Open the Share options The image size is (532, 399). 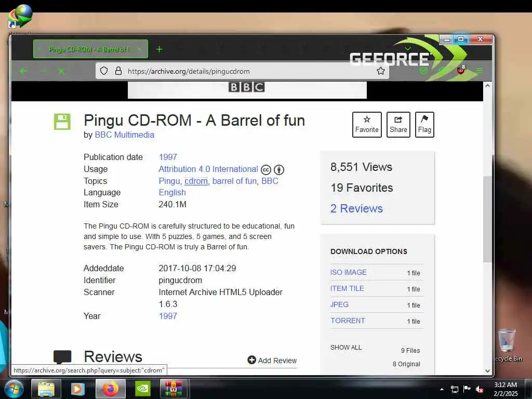point(398,125)
